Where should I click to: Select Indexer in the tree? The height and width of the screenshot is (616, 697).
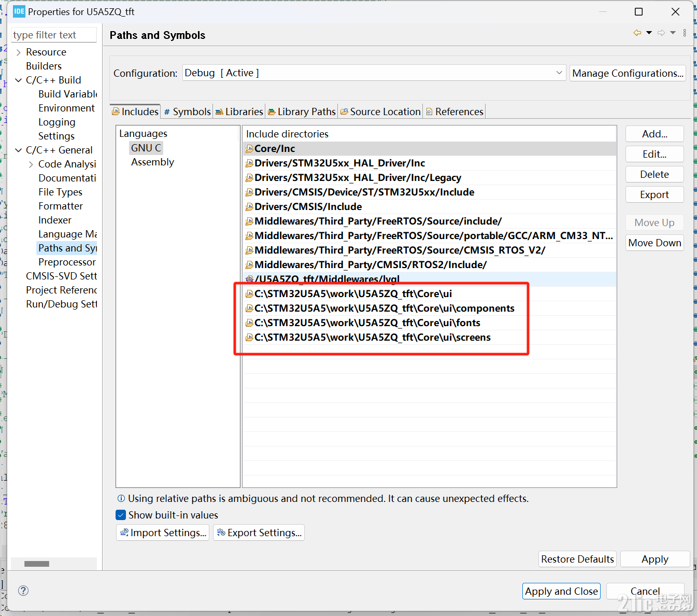coord(55,220)
